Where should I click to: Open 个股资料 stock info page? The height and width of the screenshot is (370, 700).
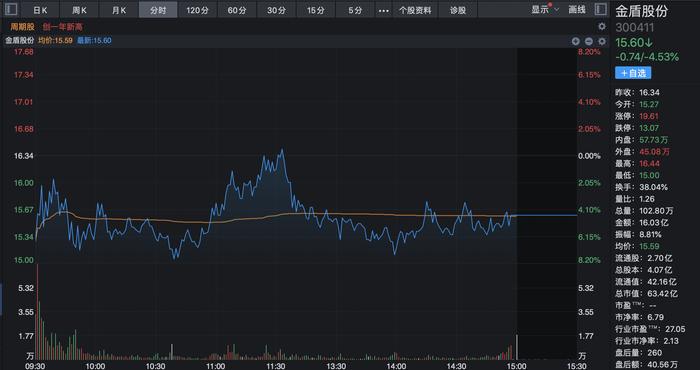click(415, 10)
